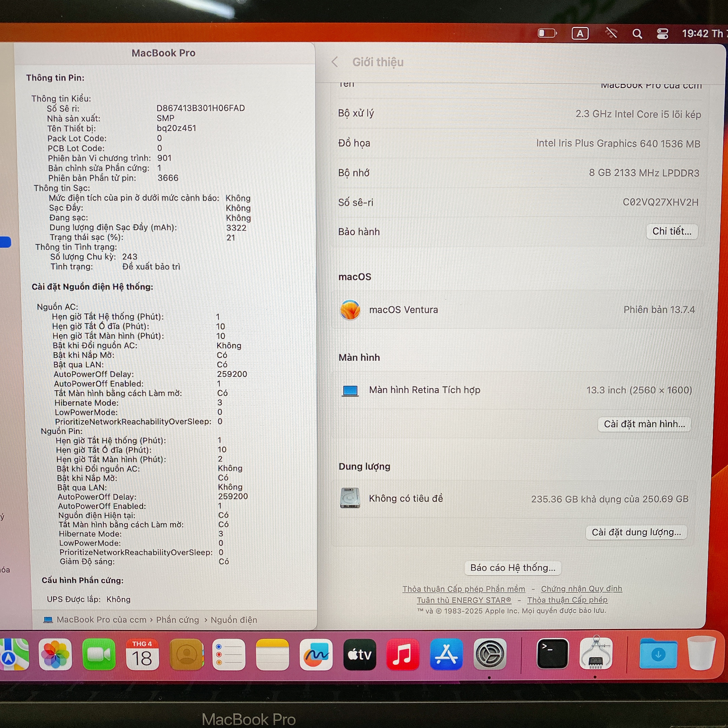Click Phần cứng in the path bar
The image size is (728, 728).
(178, 620)
